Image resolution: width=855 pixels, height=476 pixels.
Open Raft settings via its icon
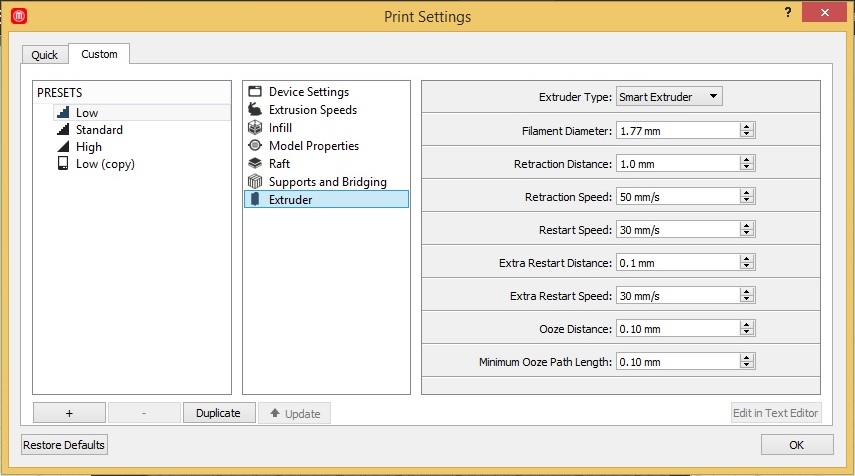(254, 164)
